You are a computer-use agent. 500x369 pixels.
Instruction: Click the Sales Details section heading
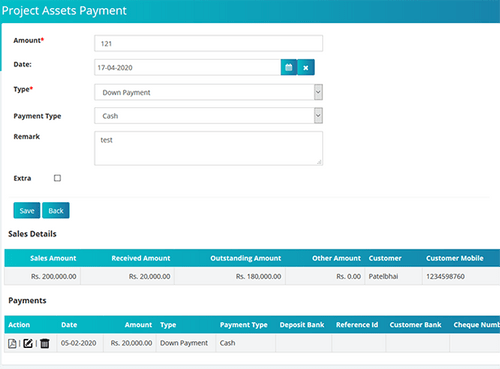[x=32, y=234]
